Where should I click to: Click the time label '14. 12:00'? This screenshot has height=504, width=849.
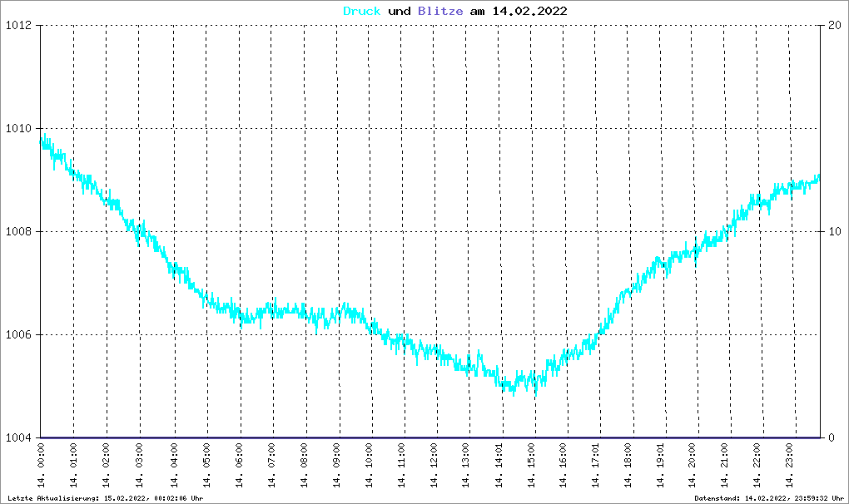434,466
